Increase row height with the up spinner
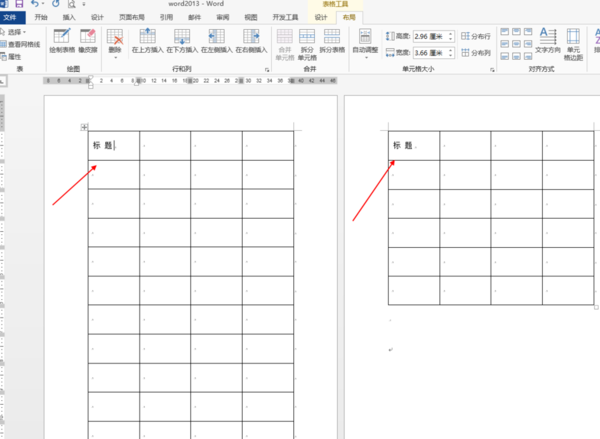 [451, 34]
